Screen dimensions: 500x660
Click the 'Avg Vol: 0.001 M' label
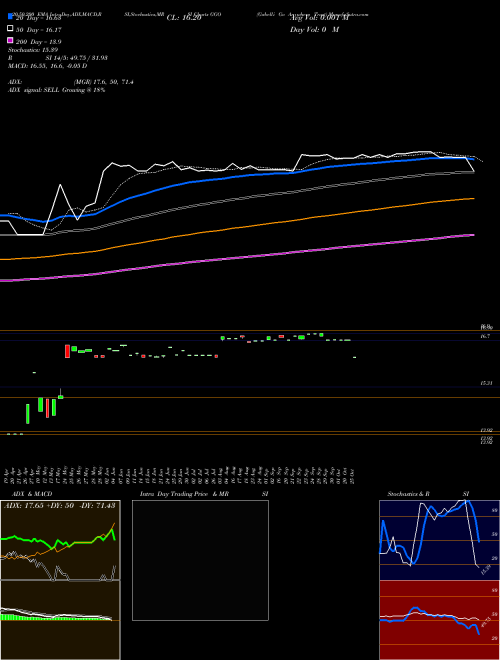point(319,18)
